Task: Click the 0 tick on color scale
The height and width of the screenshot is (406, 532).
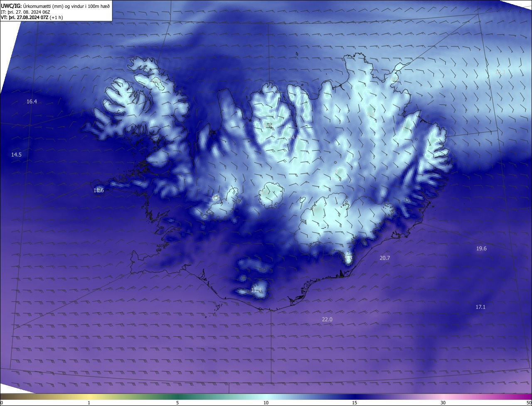Action: (2, 403)
